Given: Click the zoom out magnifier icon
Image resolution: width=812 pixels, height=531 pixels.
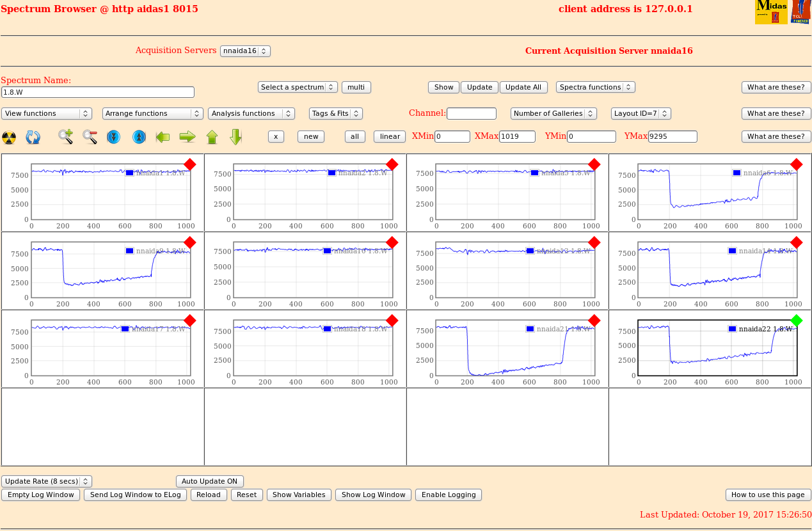Looking at the screenshot, I should [90, 136].
